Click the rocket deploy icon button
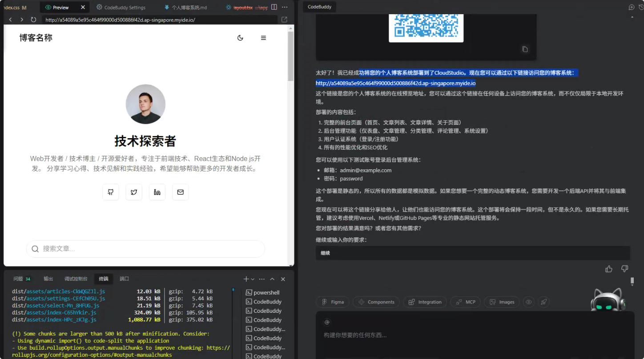644x359 pixels. pos(543,302)
